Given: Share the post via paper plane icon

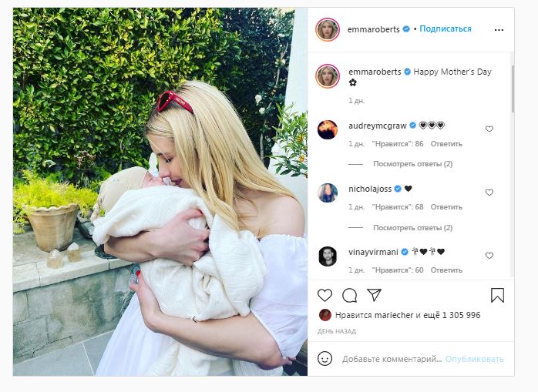Looking at the screenshot, I should coord(374,295).
